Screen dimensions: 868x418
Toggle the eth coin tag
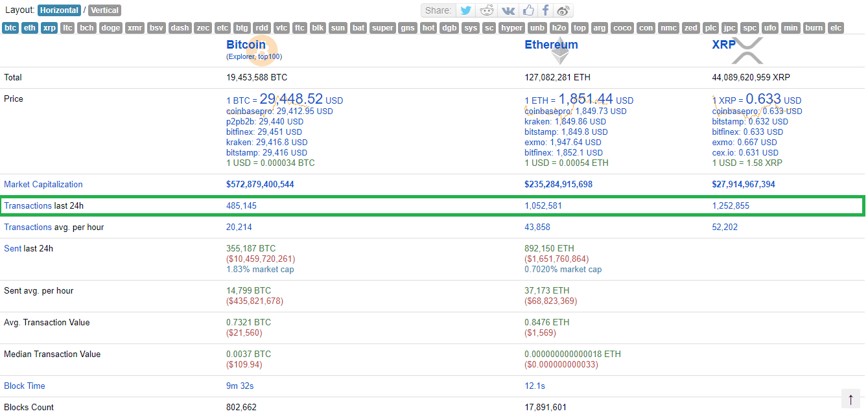(30, 28)
